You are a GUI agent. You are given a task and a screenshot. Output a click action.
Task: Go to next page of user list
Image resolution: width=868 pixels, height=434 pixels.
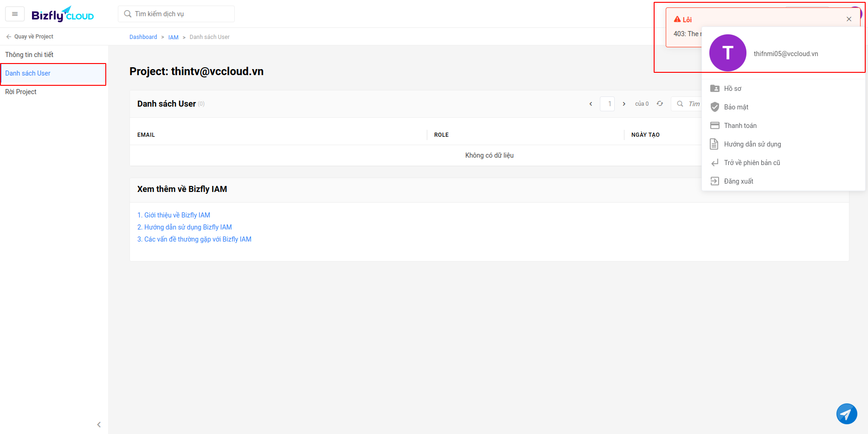[624, 104]
